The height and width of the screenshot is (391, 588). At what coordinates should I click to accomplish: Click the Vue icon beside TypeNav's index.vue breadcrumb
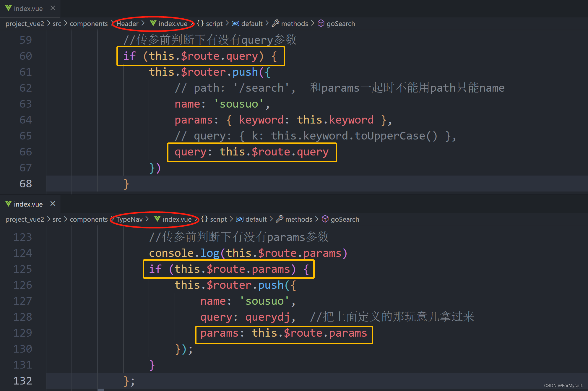tap(157, 219)
